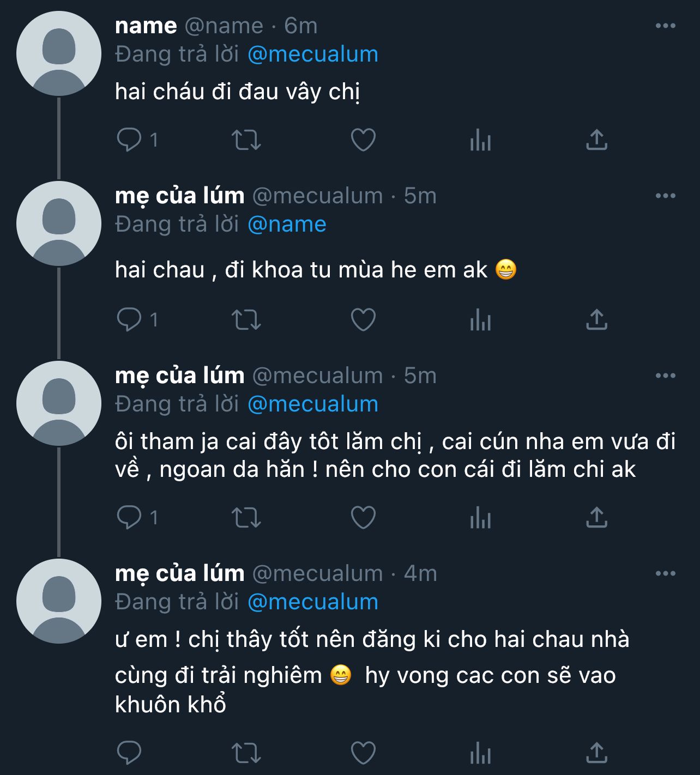Like the first tweet by name

point(363,140)
